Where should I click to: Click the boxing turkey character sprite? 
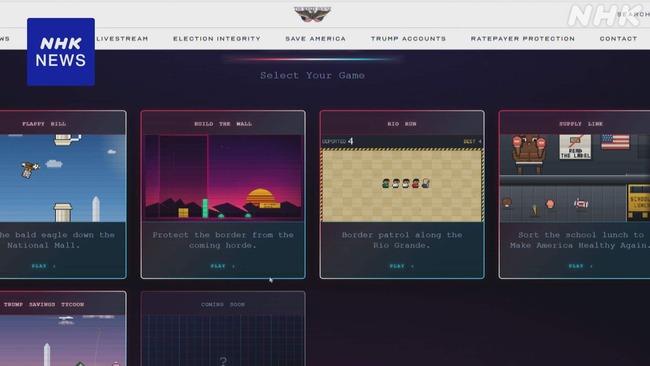[529, 153]
